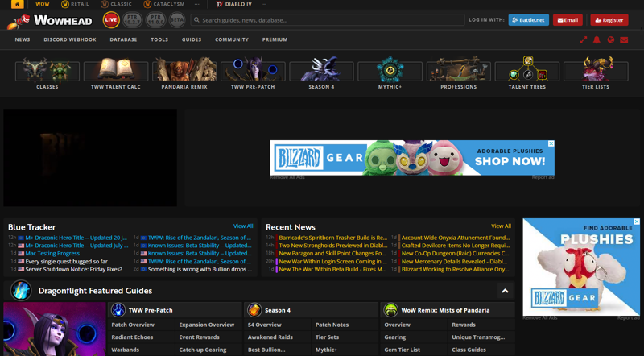Open the Classic site tab
This screenshot has height=356, width=644.
coord(116,4)
